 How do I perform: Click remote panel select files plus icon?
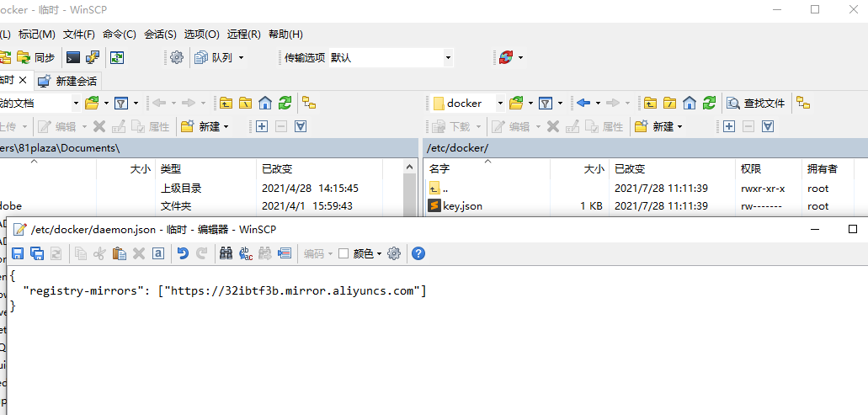click(729, 127)
